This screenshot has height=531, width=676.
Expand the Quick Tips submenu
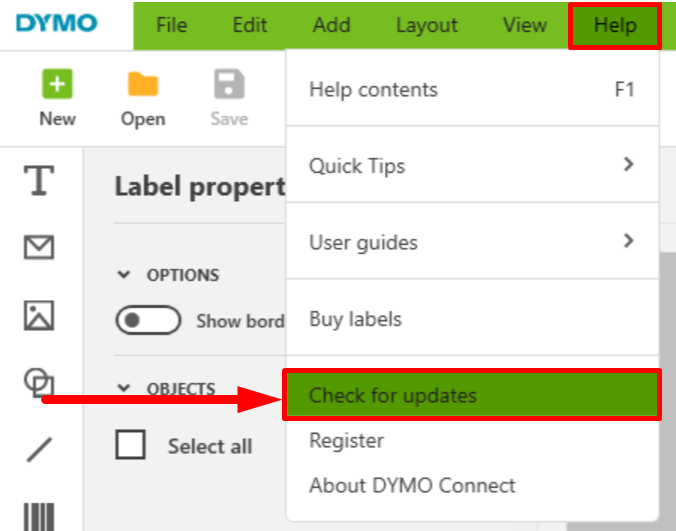tap(471, 165)
